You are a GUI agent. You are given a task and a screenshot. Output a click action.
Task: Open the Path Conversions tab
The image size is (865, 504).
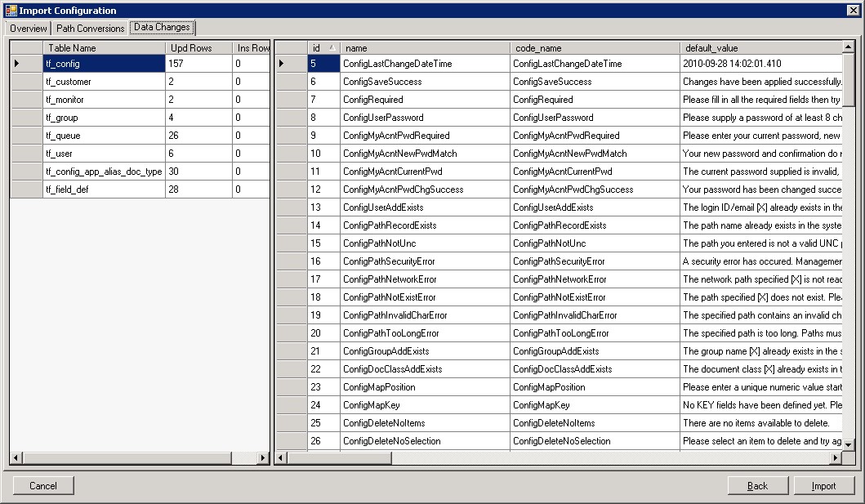pyautogui.click(x=90, y=27)
